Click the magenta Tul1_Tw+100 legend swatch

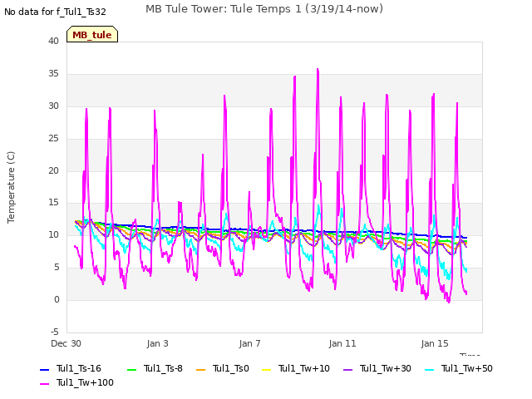(x=44, y=384)
